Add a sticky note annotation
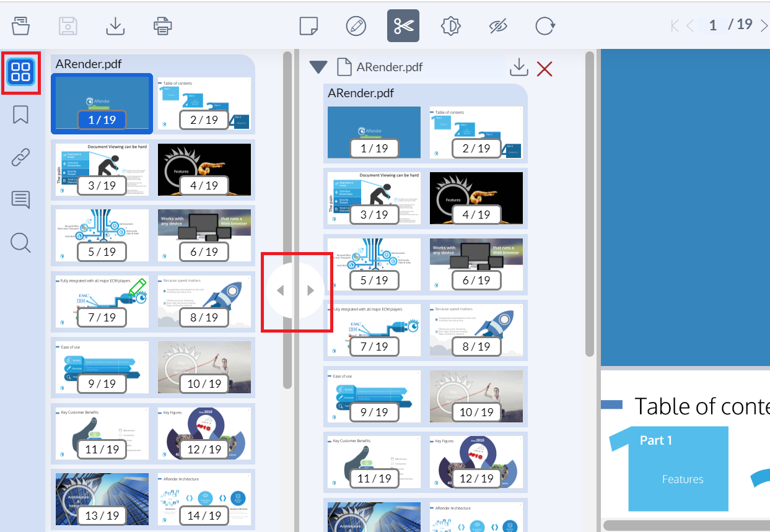The image size is (770, 532). pos(308,26)
